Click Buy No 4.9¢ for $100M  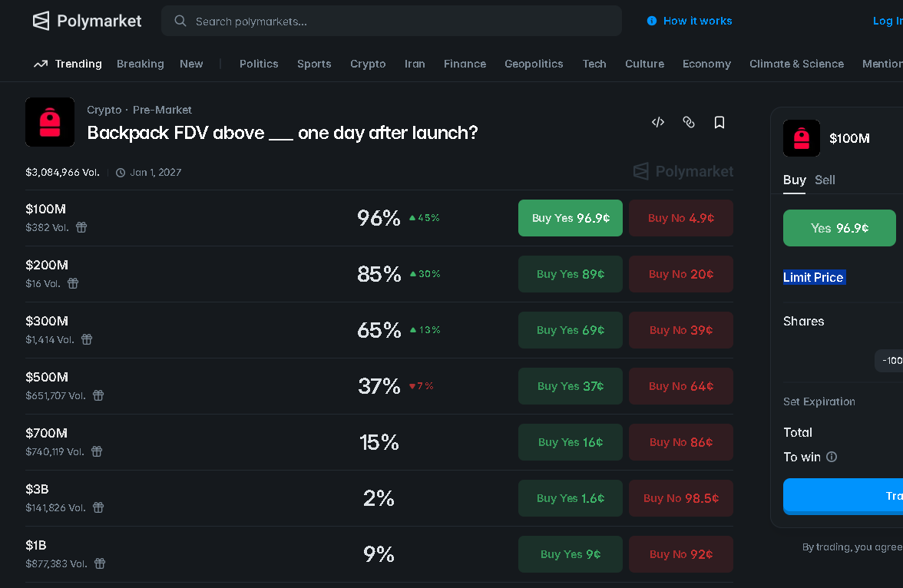[680, 218]
